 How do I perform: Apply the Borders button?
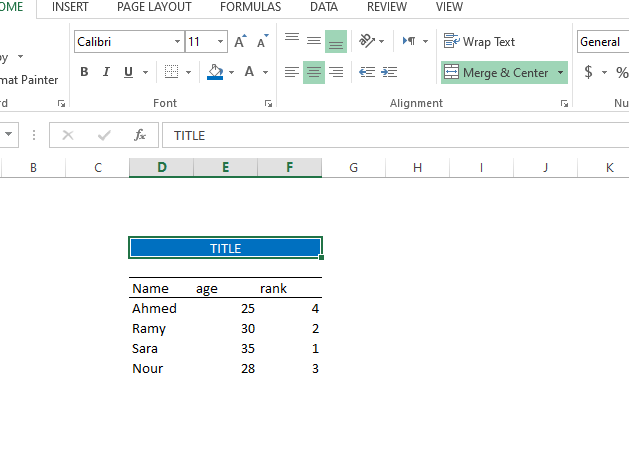172,72
